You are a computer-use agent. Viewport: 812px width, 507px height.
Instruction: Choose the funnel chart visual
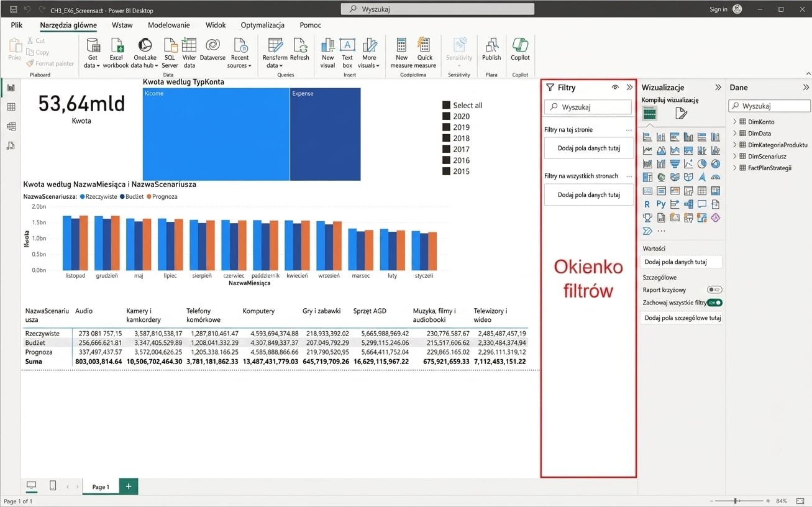(675, 164)
